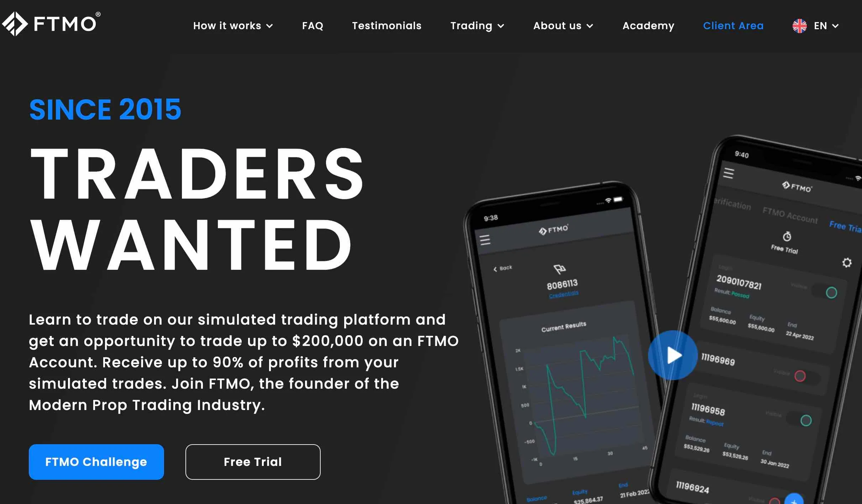
Task: Expand the EN language selector
Action: [817, 25]
